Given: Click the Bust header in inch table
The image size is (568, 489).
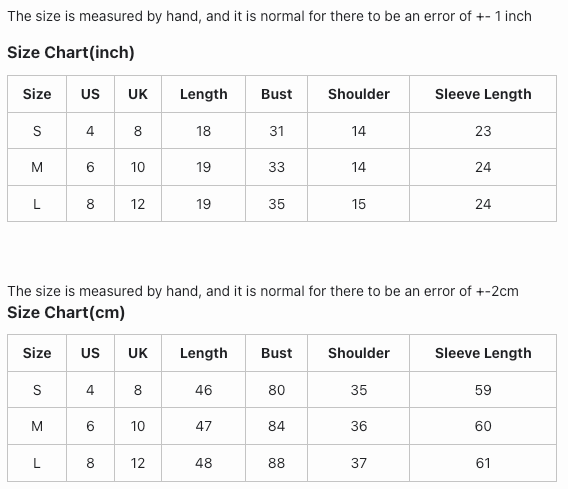Looking at the screenshot, I should (276, 94).
